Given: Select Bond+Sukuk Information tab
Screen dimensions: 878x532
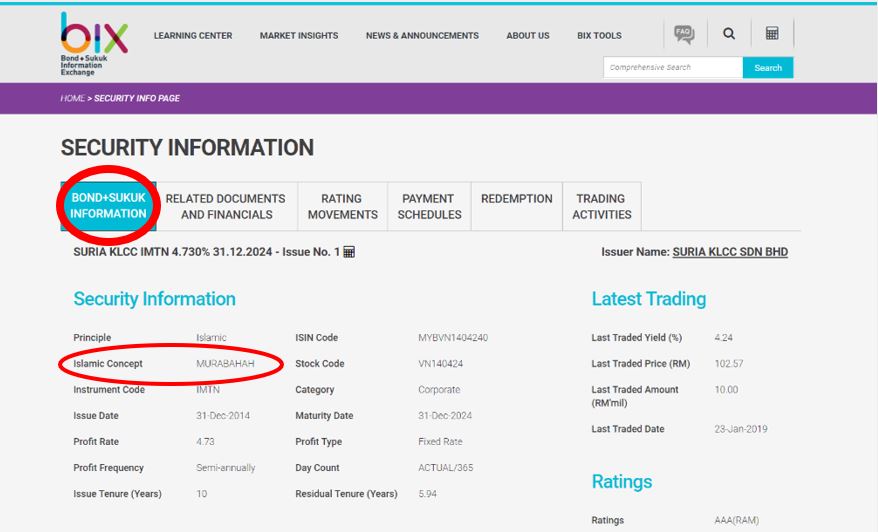Looking at the screenshot, I should coord(108,206).
